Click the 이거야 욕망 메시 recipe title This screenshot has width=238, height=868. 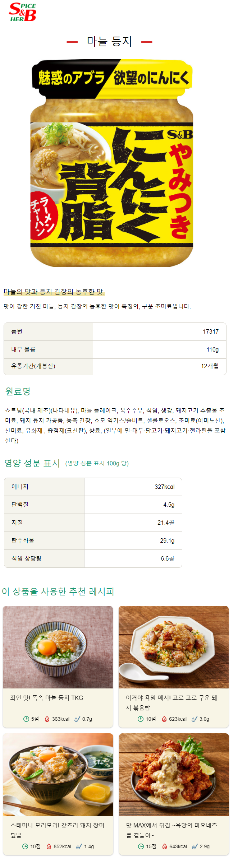pyautogui.click(x=171, y=702)
